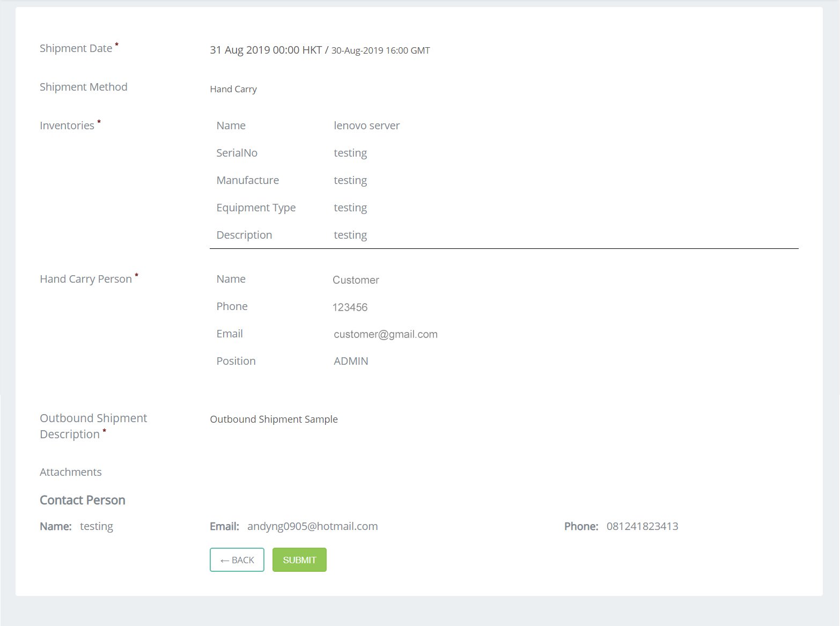Click the 'Outbound Shipment Sample' description text
Viewport: 840px width, 626px height.
click(x=274, y=419)
